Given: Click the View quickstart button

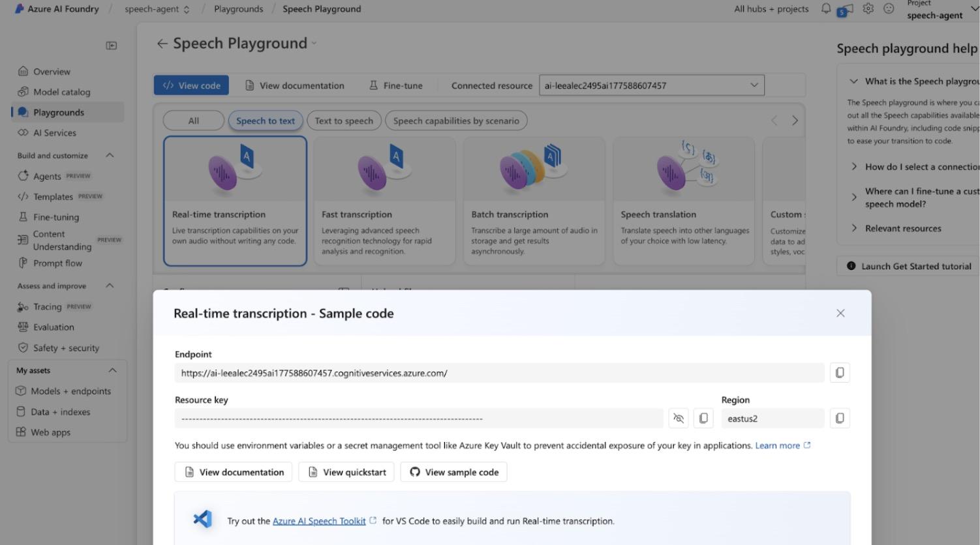Looking at the screenshot, I should 346,471.
